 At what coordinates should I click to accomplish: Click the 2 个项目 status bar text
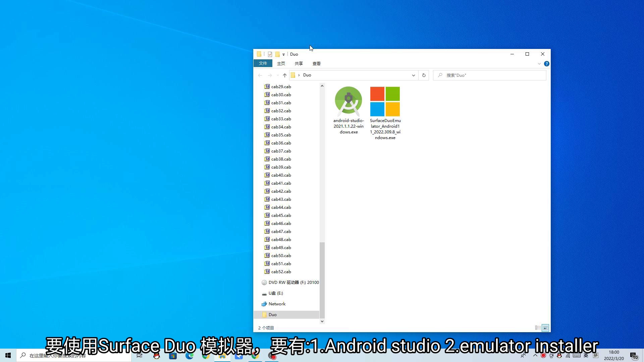pyautogui.click(x=266, y=328)
